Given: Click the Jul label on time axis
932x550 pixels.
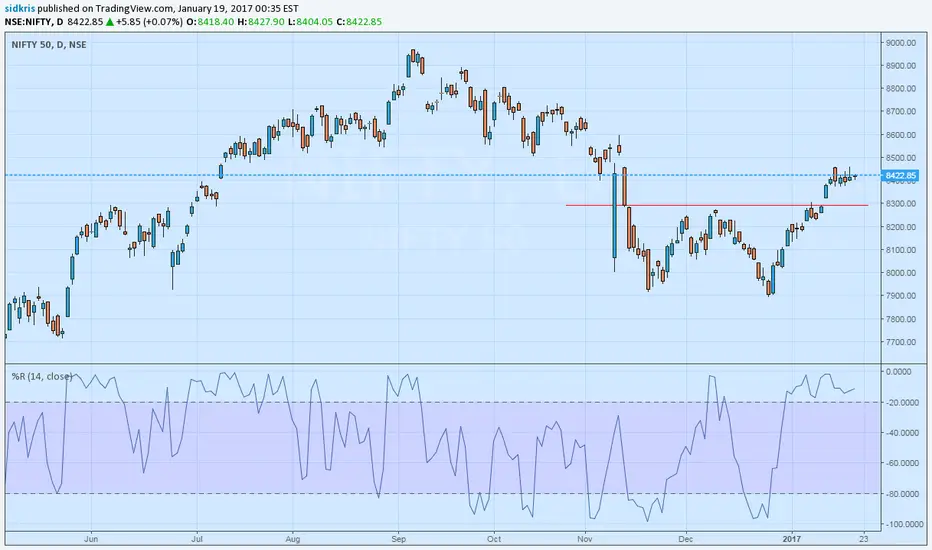Looking at the screenshot, I should click(x=197, y=539).
